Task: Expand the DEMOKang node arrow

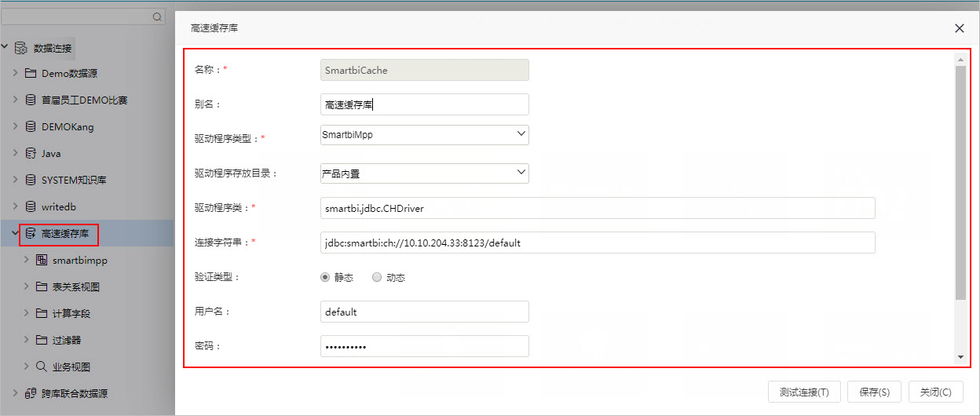Action: pos(16,127)
